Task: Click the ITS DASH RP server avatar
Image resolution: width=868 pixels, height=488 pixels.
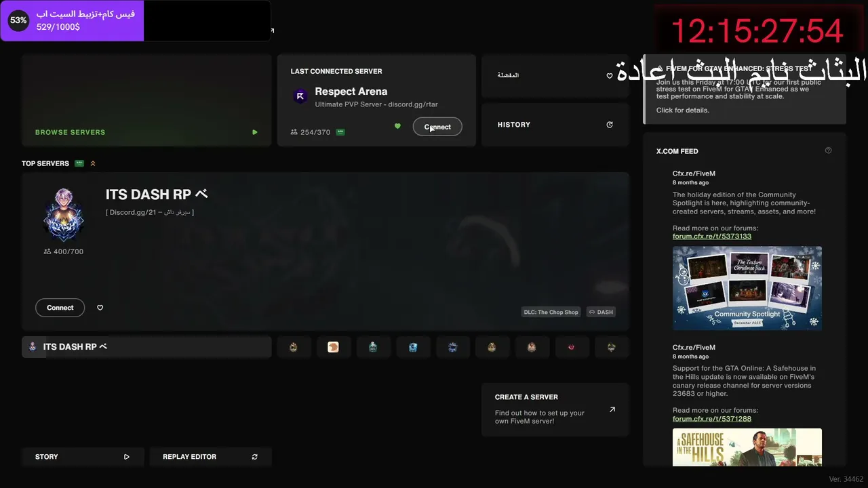Action: (64, 215)
